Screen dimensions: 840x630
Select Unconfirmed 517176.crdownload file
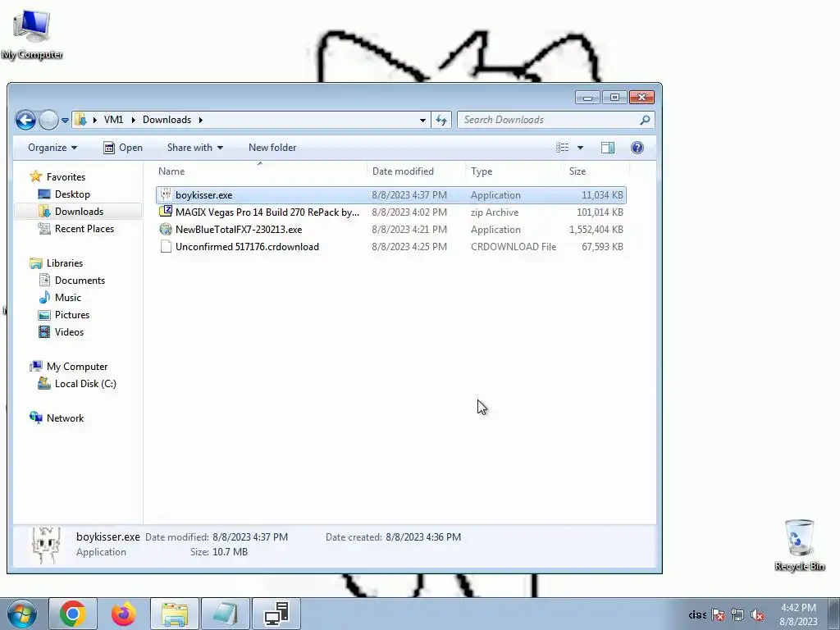391,246
